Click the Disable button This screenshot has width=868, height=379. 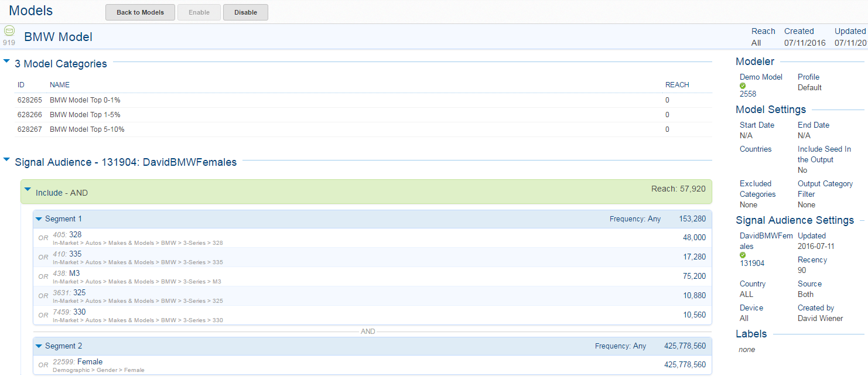click(x=245, y=12)
